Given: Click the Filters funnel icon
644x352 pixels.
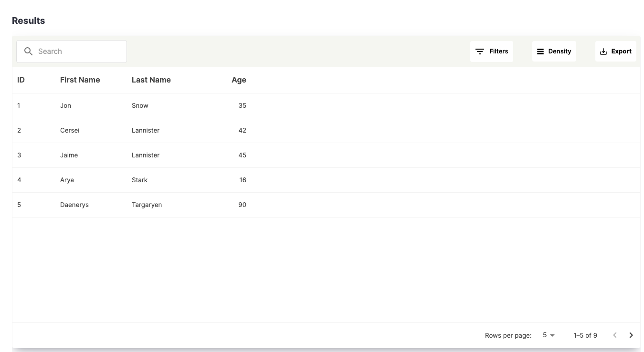Looking at the screenshot, I should point(479,51).
